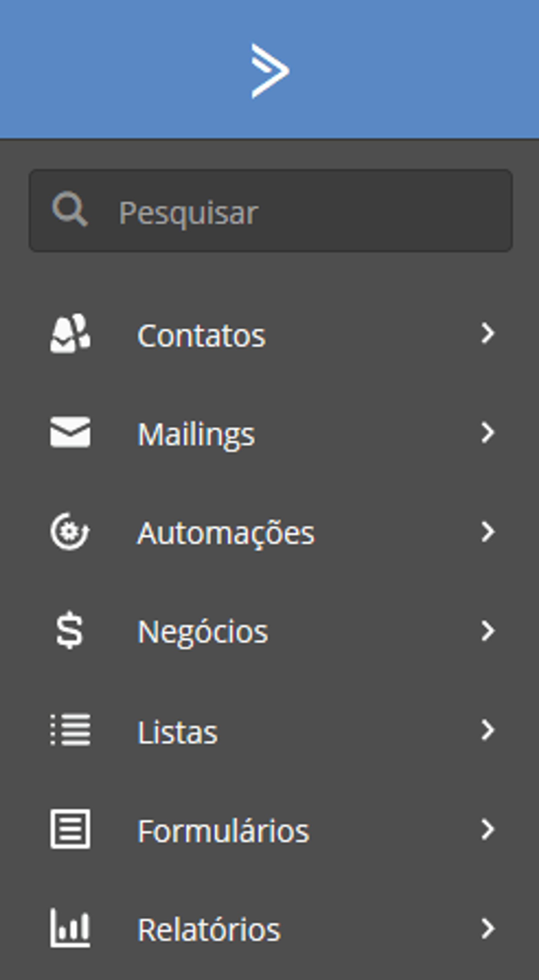The width and height of the screenshot is (539, 980).
Task: Expand the Negócios submenu chevron
Action: tap(488, 630)
